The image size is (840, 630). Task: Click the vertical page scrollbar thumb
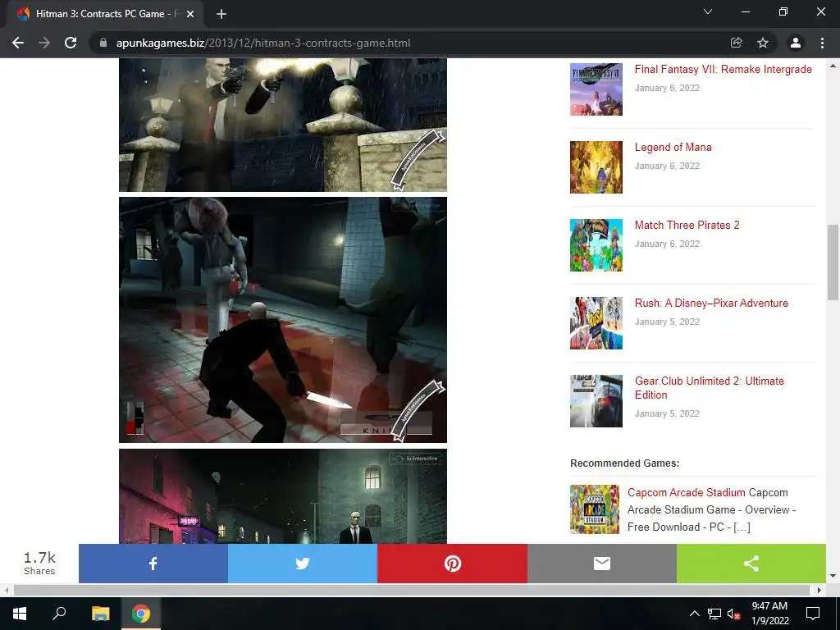833,262
